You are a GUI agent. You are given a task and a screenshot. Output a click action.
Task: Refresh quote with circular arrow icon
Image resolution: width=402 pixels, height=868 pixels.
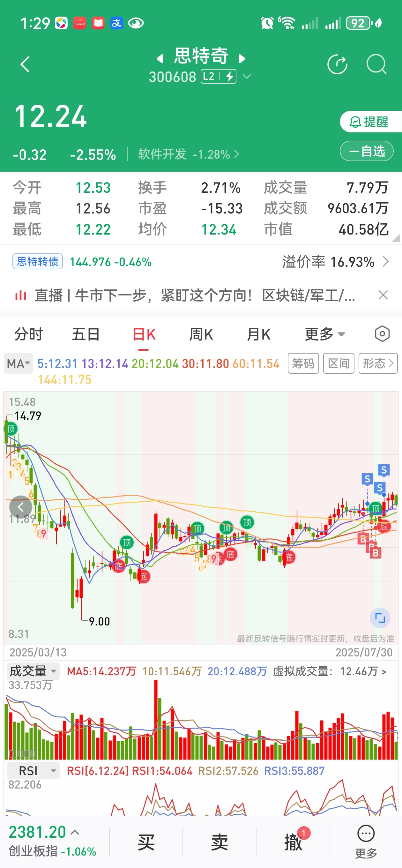(337, 64)
